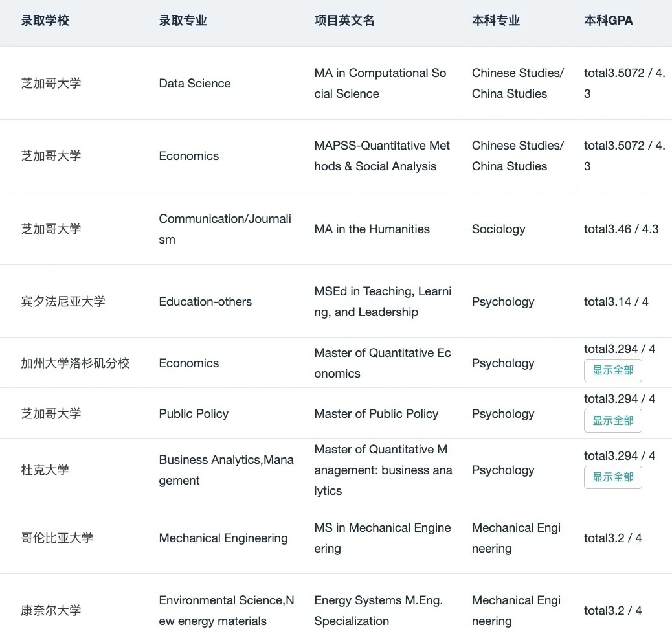672x640 pixels.
Task: Click 显示全部 button in the UCLA Economics row
Action: pyautogui.click(x=613, y=370)
